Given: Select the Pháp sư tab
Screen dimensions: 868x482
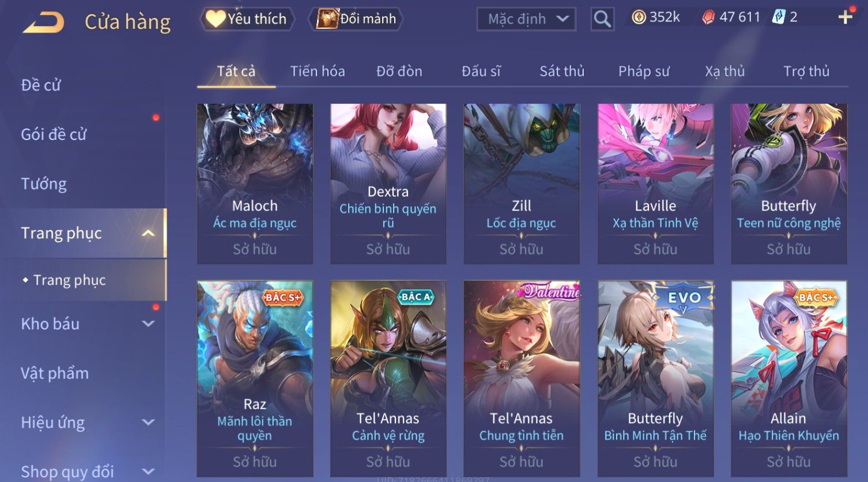Looking at the screenshot, I should click(644, 71).
